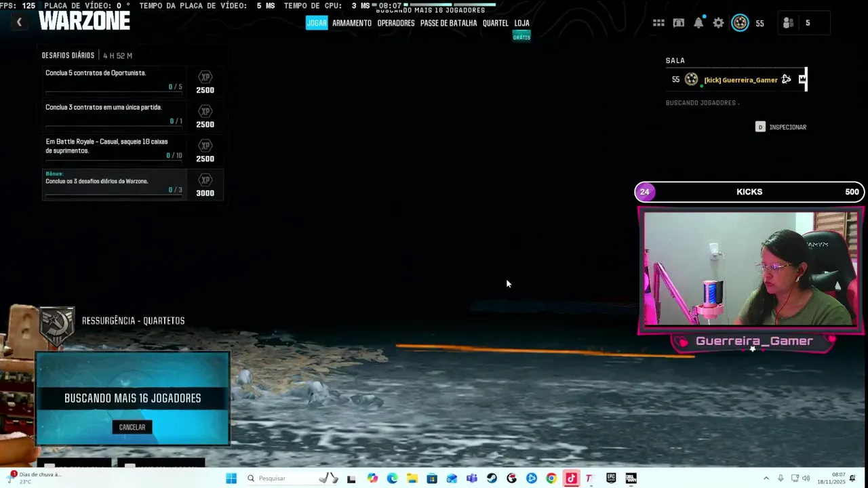
Task: Launch Copilot from the taskbar
Action: 372,479
